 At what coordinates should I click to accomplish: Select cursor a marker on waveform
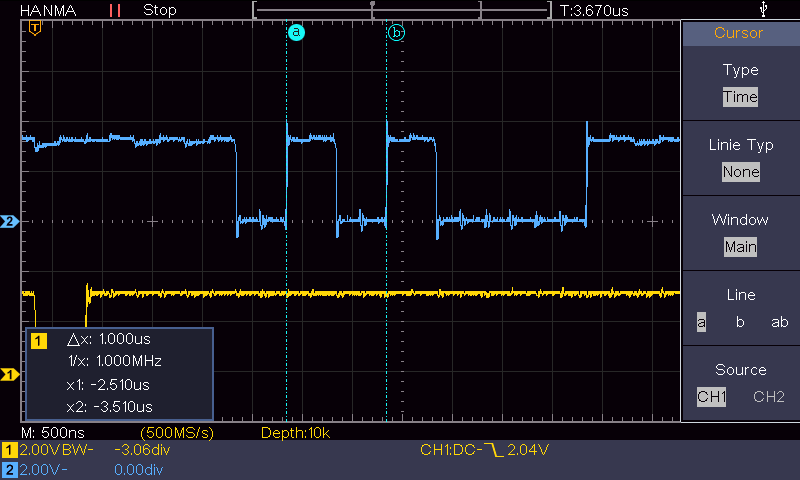tap(296, 33)
